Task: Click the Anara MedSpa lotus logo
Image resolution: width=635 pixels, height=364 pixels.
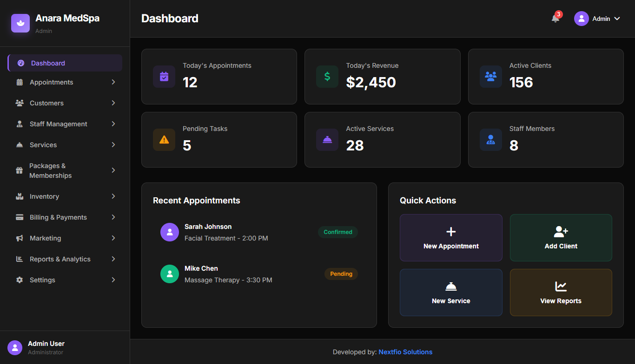Action: tap(20, 23)
